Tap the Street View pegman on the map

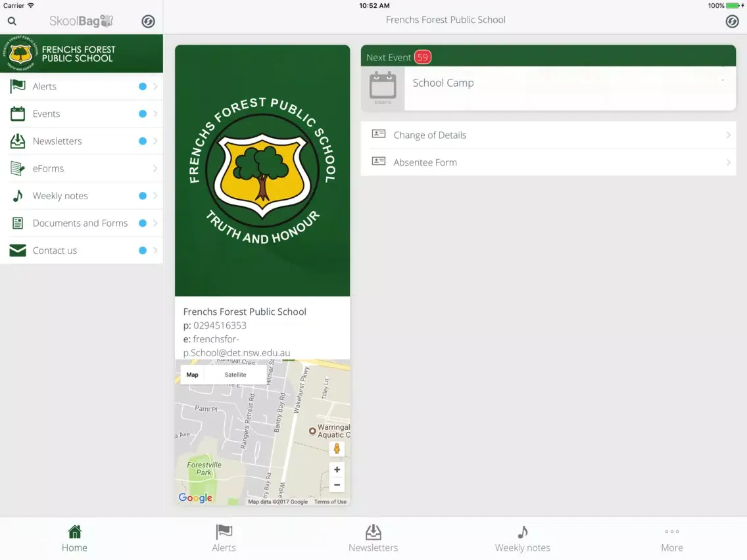337,448
